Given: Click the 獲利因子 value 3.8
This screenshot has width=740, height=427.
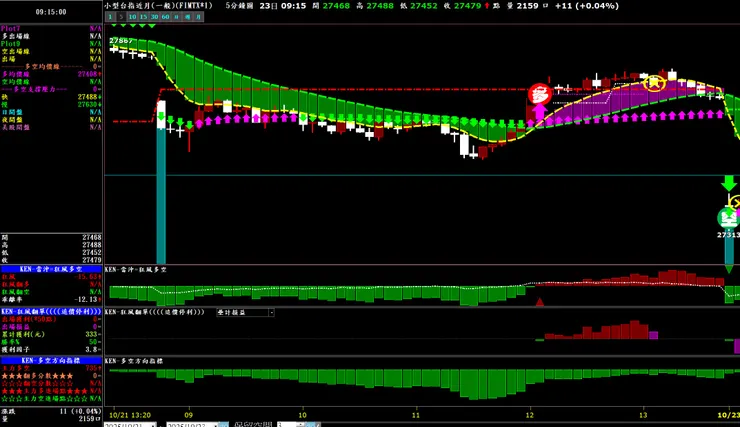Looking at the screenshot, I should point(93,350).
